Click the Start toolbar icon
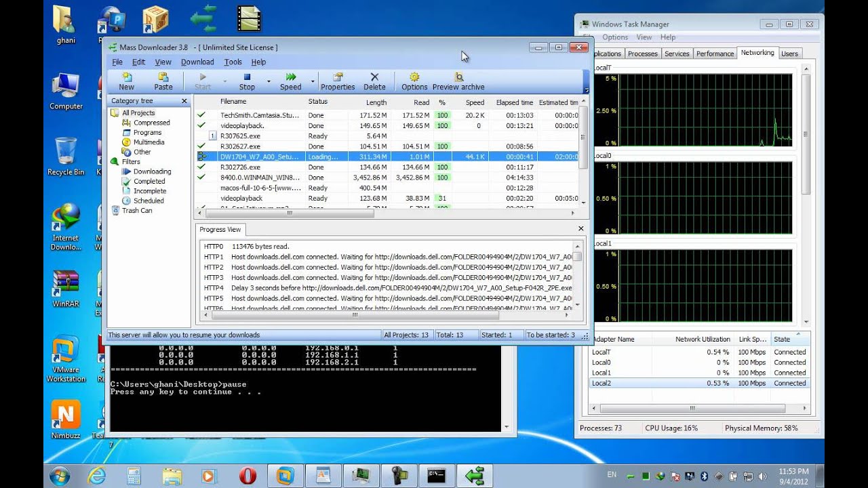Image resolution: width=868 pixels, height=488 pixels. click(203, 81)
